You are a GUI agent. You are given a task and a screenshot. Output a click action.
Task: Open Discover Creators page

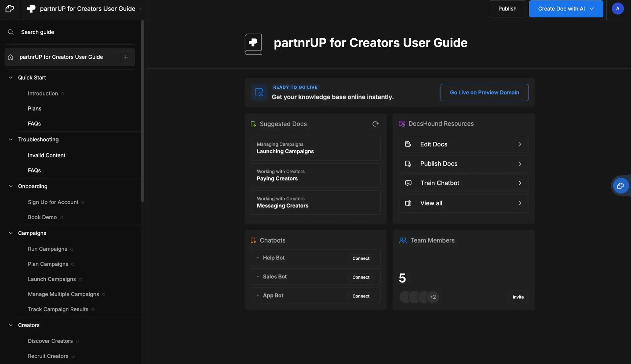pyautogui.click(x=50, y=341)
